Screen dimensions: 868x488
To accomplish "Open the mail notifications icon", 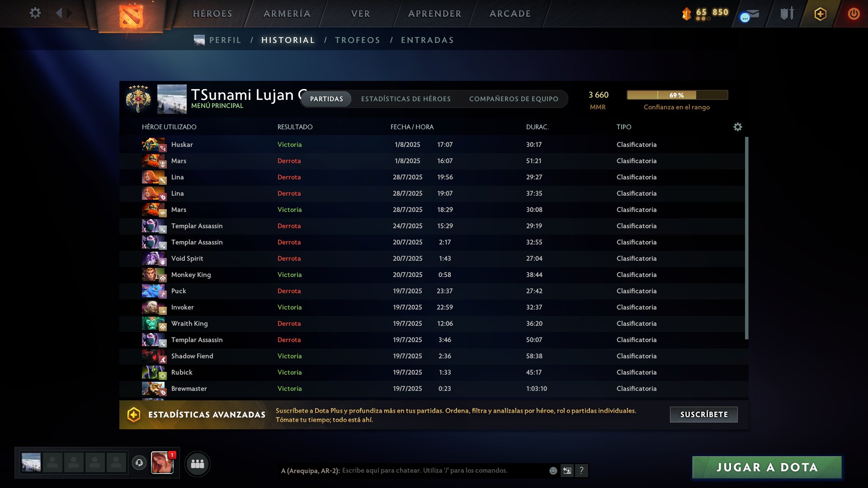I will [x=750, y=15].
